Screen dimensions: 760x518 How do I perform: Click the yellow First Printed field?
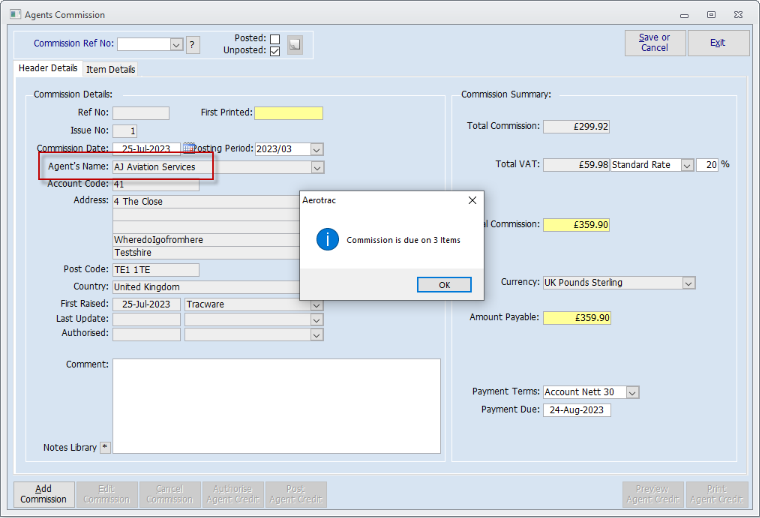[x=288, y=113]
